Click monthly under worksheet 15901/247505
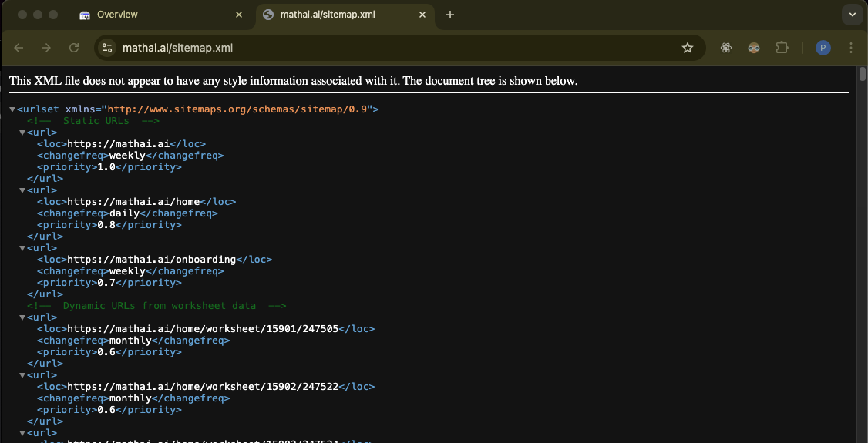868x443 pixels. click(x=130, y=340)
